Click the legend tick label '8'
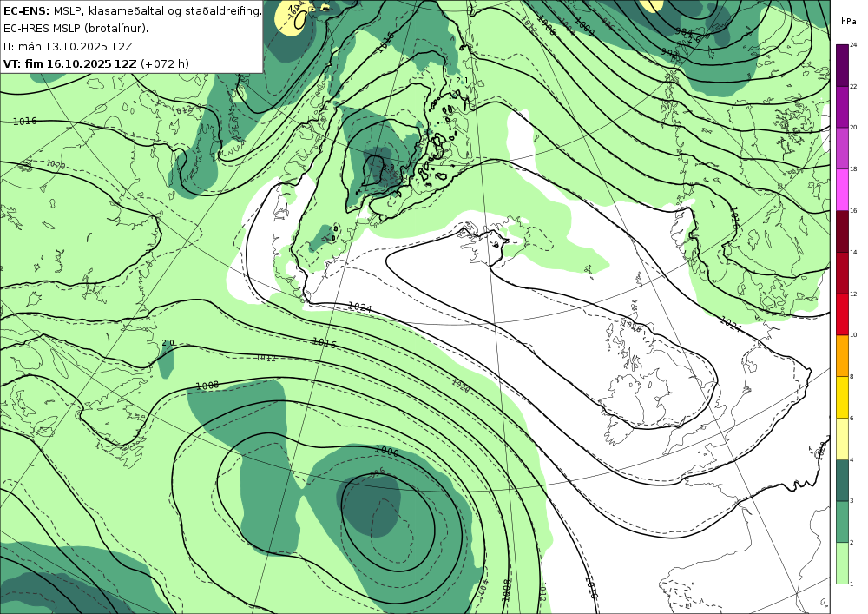868x614 pixels. tap(852, 377)
